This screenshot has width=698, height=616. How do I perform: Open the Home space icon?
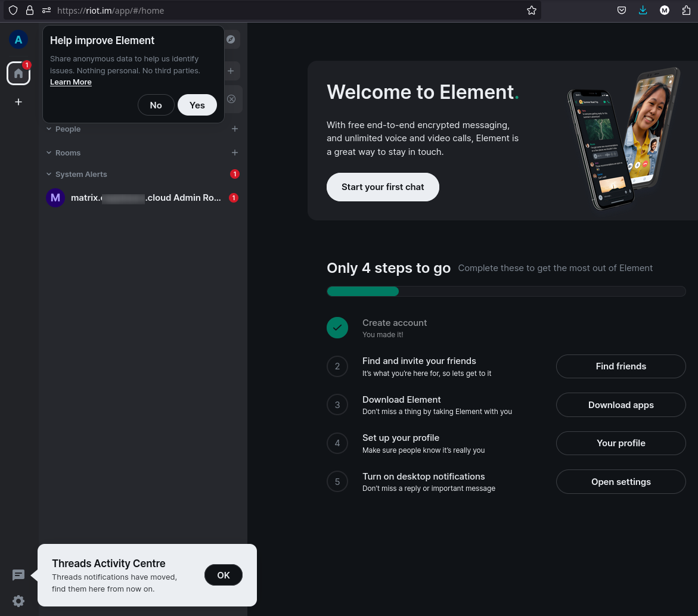tap(18, 73)
